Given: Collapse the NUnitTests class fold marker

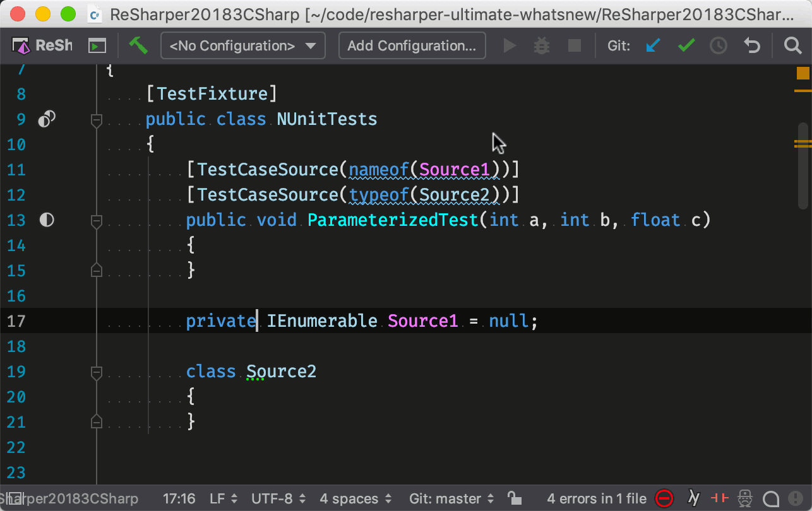Looking at the screenshot, I should point(97,119).
